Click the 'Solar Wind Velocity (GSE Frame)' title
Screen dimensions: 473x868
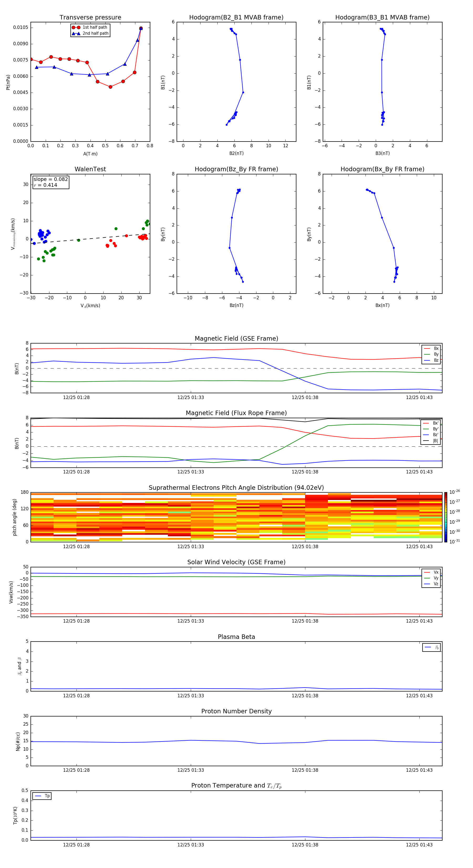coord(236,562)
